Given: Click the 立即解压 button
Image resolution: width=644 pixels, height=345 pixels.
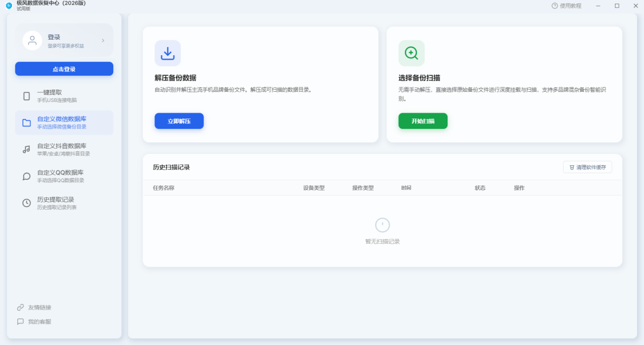Looking at the screenshot, I should [179, 121].
